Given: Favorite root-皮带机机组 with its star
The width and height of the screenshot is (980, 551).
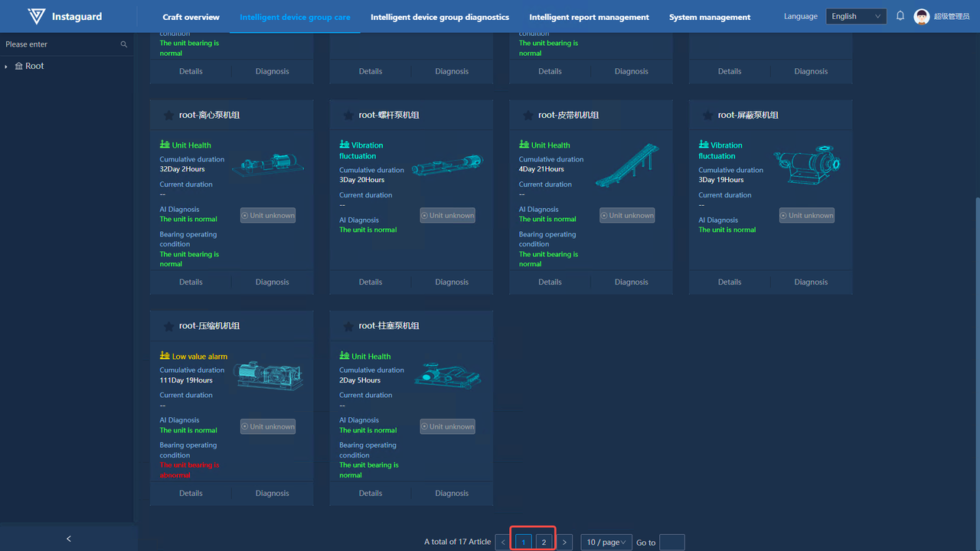Looking at the screenshot, I should 528,115.
